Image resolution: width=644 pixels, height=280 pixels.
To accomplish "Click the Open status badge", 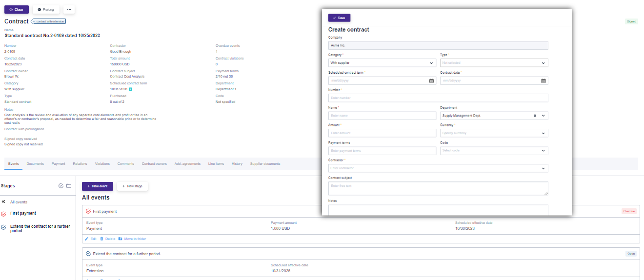I will coord(631,254).
